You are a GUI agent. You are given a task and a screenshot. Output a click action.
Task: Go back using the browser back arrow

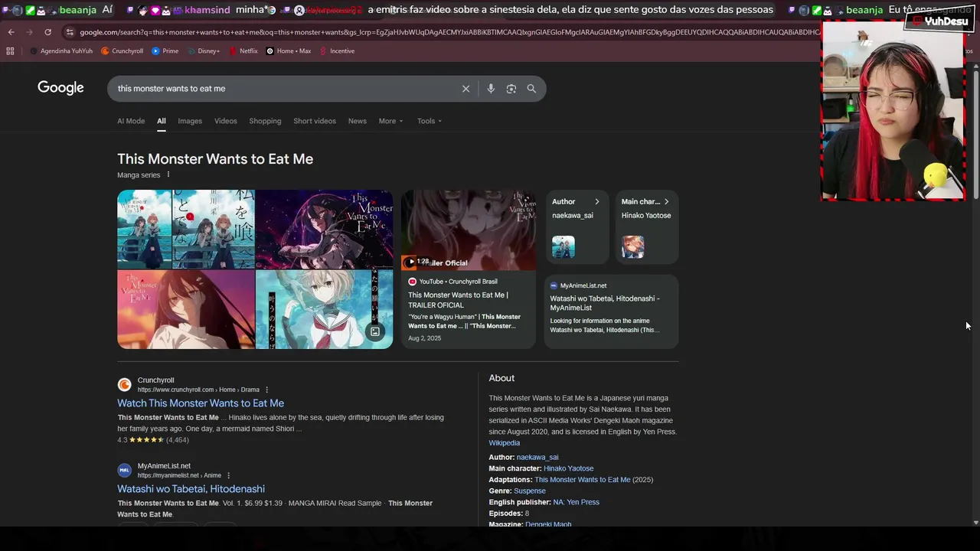[x=11, y=32]
